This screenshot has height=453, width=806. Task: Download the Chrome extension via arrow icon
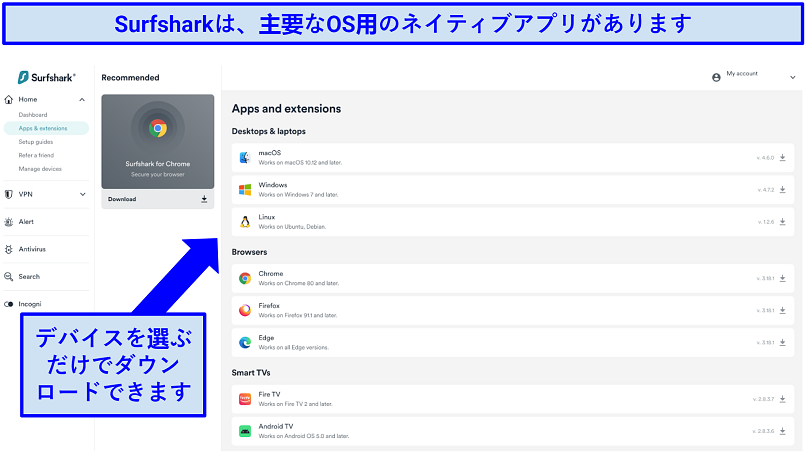[782, 278]
